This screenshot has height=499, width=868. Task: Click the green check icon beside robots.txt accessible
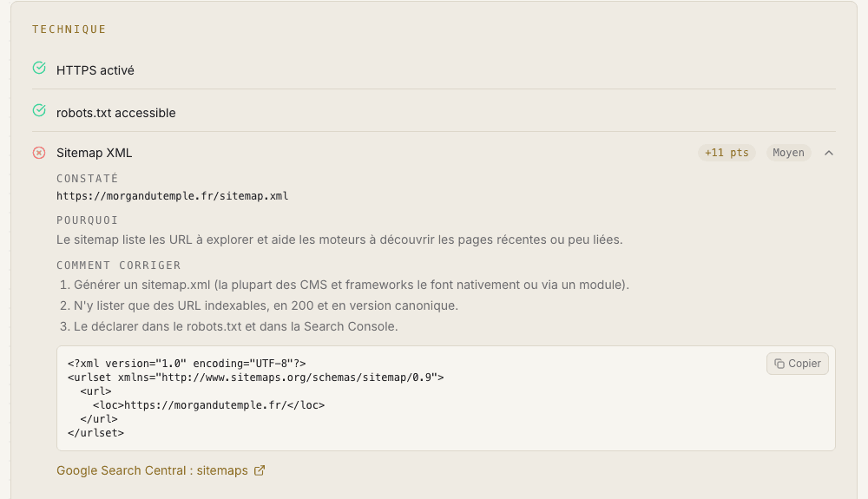tap(39, 110)
